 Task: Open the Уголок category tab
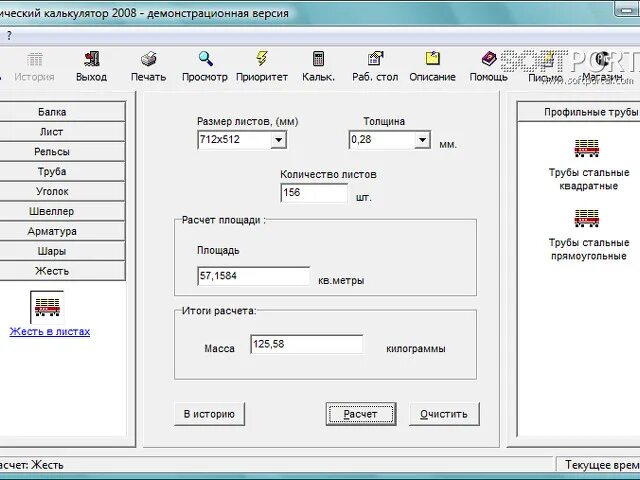click(52, 191)
